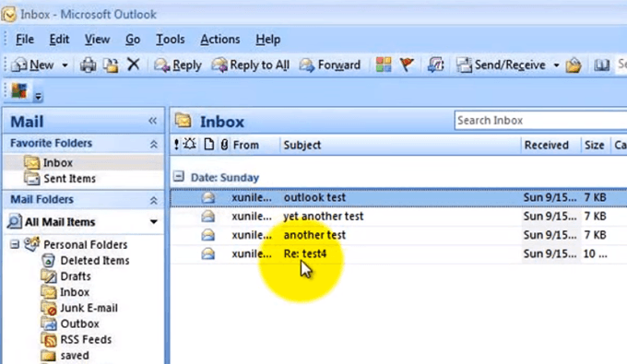
Task: Select Sent Items under Favorite Folders
Action: coord(69,178)
